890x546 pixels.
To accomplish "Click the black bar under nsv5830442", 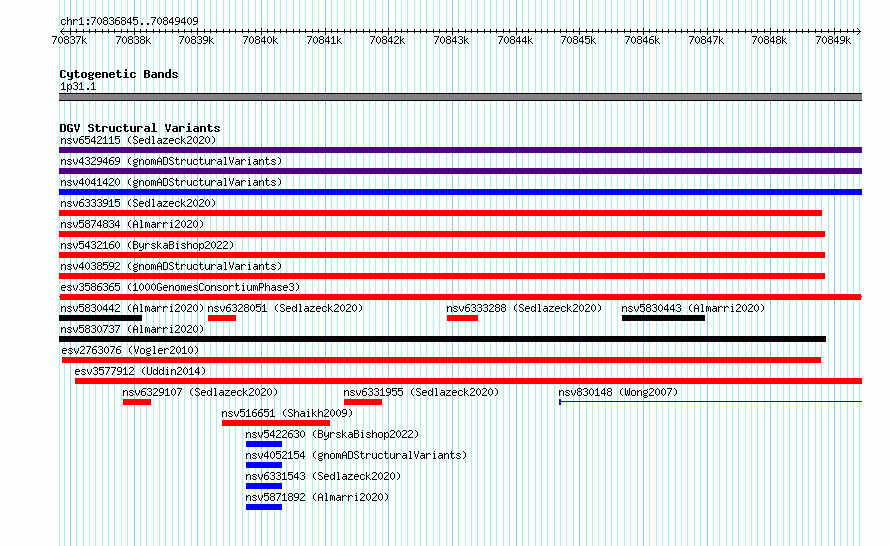I will [x=100, y=318].
